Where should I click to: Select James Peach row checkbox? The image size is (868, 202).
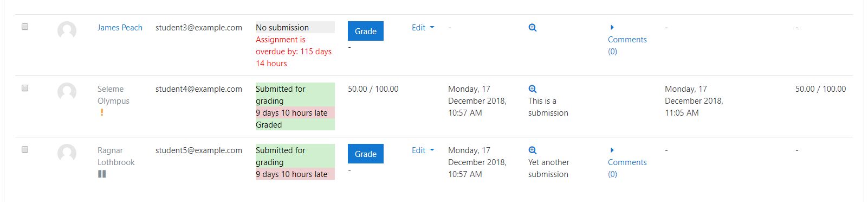click(x=25, y=27)
